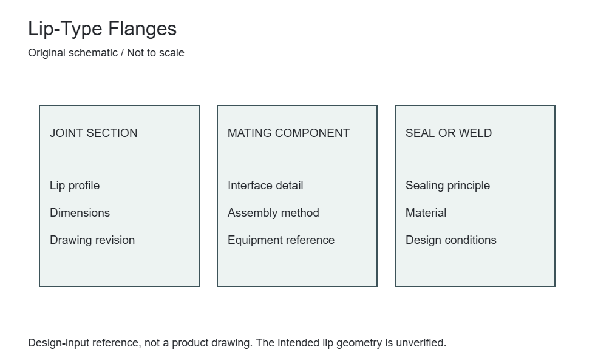Click the MATING COMPONENT heading
The height and width of the screenshot is (364, 595).
click(288, 133)
